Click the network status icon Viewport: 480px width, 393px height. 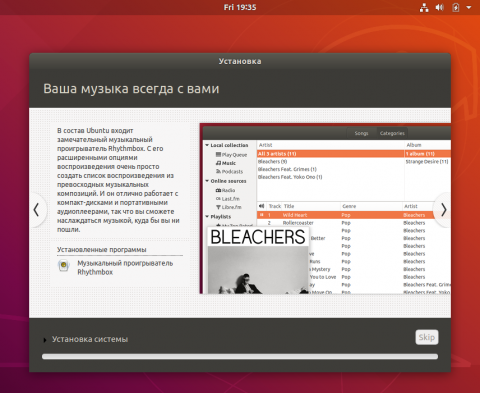click(x=424, y=7)
